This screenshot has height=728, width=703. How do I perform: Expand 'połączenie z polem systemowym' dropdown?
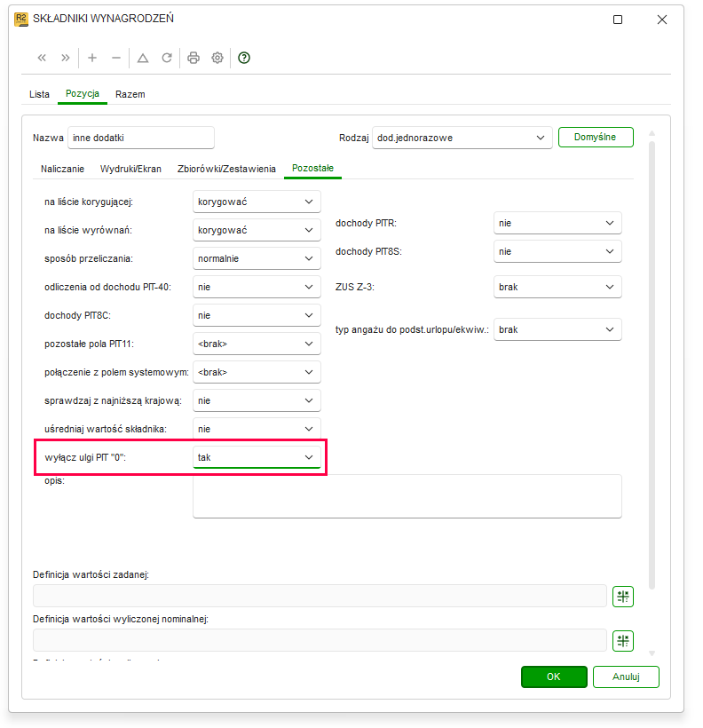click(257, 372)
